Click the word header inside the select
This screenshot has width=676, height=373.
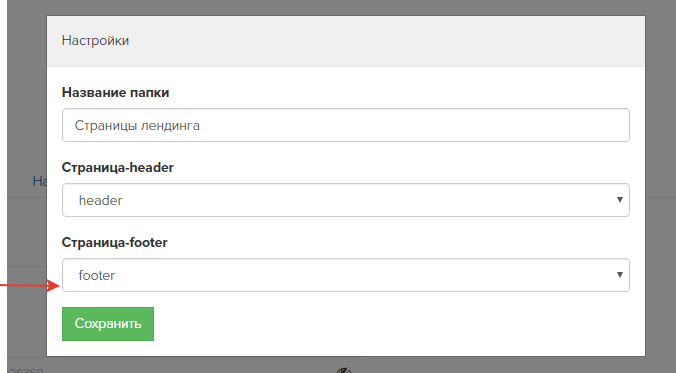(100, 201)
